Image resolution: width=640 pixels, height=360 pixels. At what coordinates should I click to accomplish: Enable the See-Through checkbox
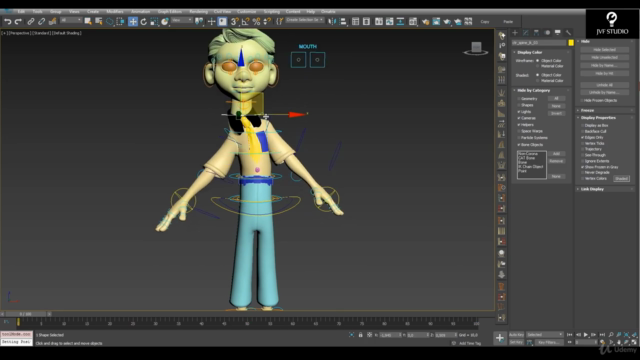click(x=582, y=155)
